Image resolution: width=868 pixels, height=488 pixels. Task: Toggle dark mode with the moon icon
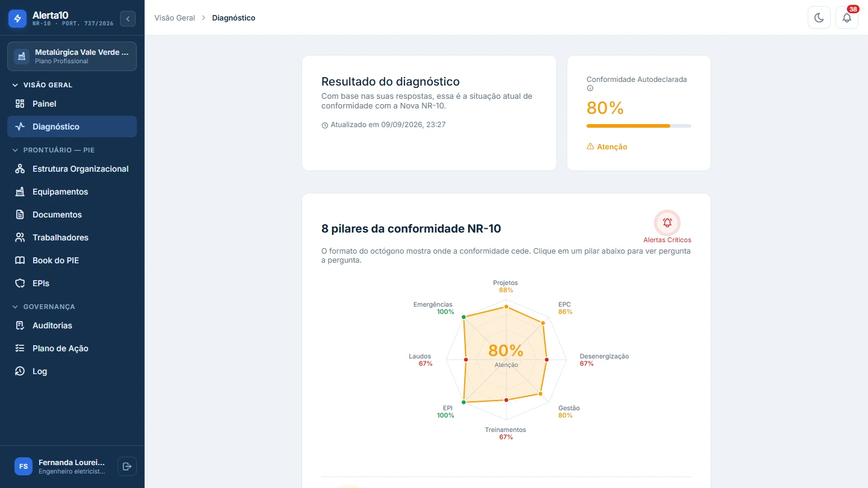pos(819,17)
